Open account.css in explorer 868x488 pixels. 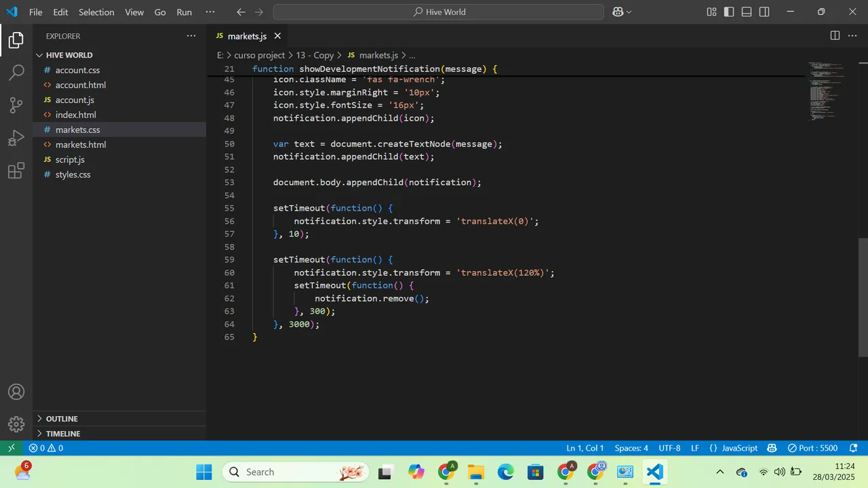(x=119, y=70)
